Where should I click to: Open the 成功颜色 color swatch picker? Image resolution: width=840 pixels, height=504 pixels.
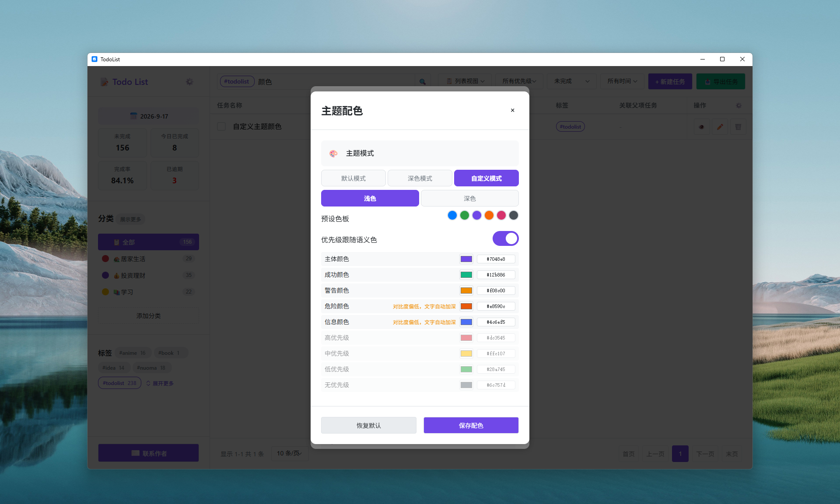[466, 275]
